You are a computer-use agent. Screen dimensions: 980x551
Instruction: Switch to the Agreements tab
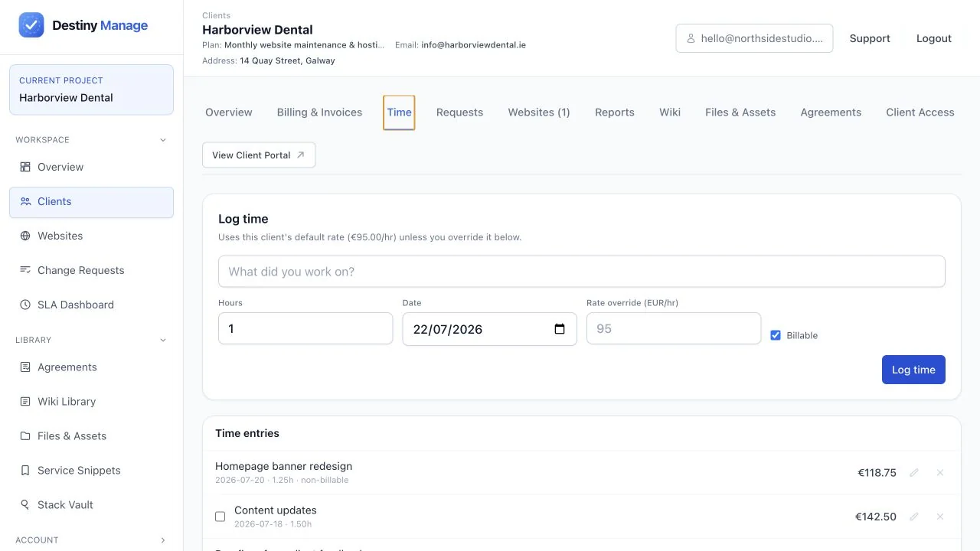(831, 112)
